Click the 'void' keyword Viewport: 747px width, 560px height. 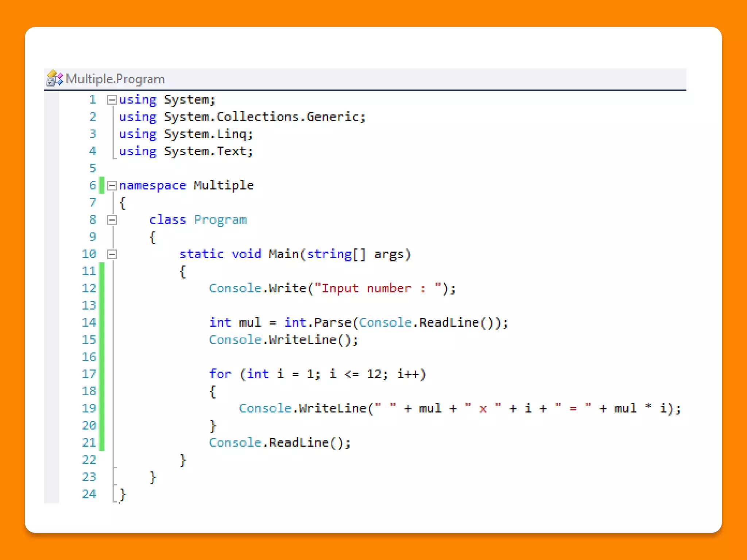(247, 254)
